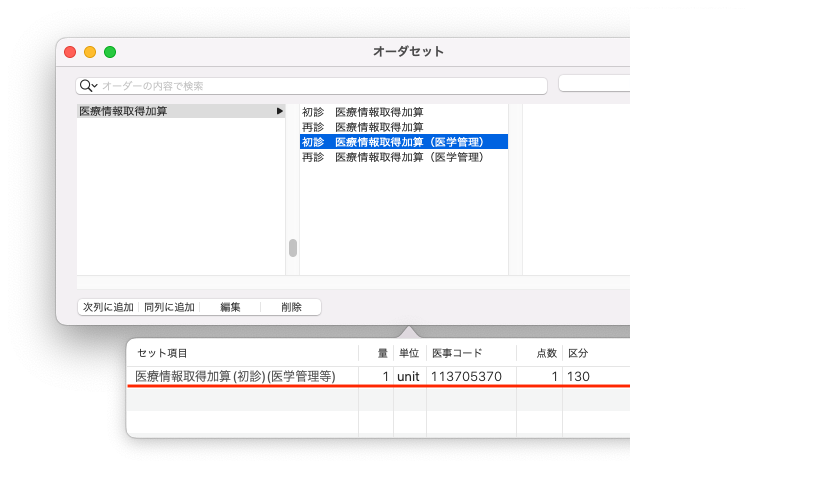The height and width of the screenshot is (478, 819).
Task: Click the 区分 column header
Action: point(578,353)
